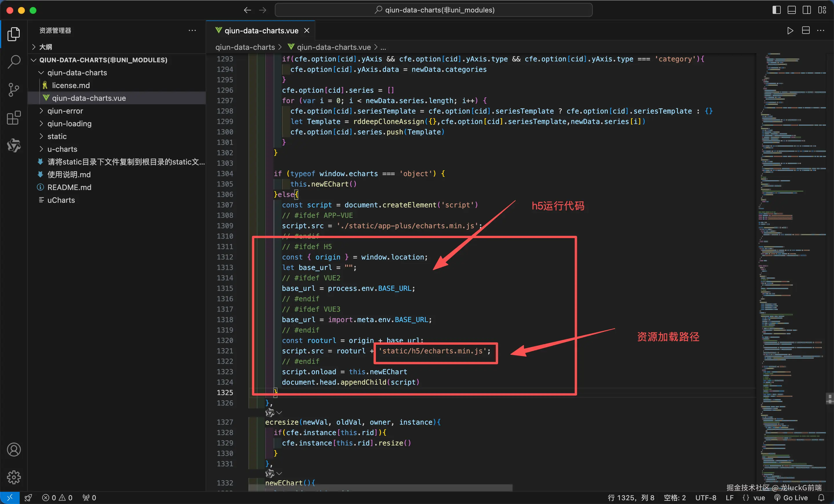This screenshot has width=834, height=504.
Task: Open the Accounts icon in activity bar
Action: [14, 450]
